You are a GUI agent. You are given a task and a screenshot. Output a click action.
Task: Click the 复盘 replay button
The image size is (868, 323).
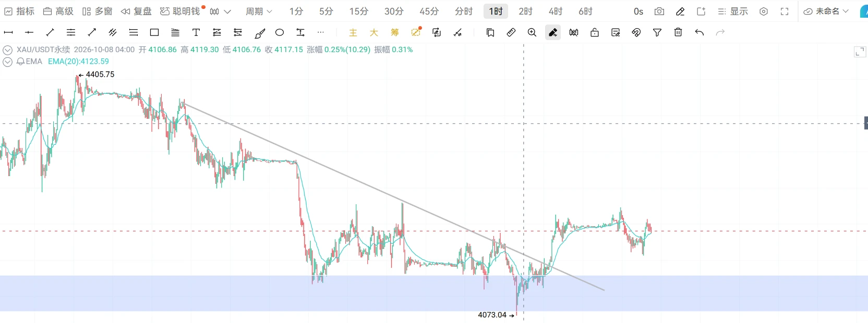pyautogui.click(x=136, y=11)
